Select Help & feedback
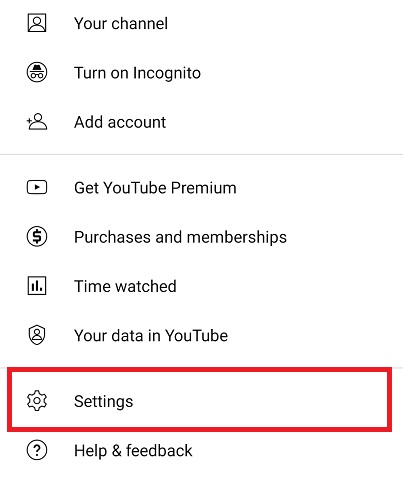403x482 pixels. click(x=201, y=450)
